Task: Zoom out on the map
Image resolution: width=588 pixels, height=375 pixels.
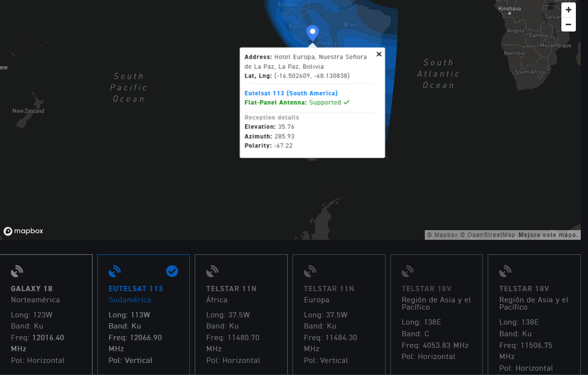Action: click(x=569, y=24)
